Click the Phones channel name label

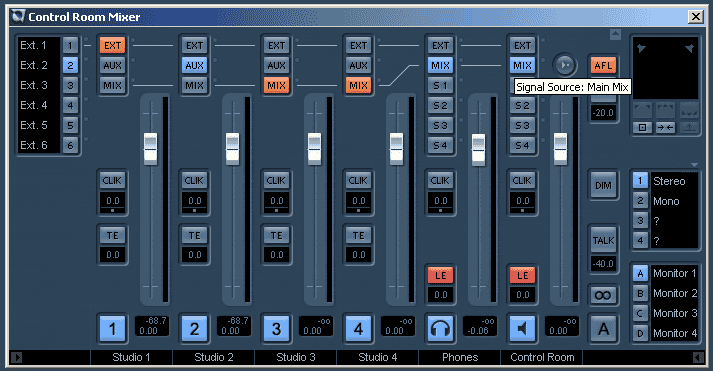[x=460, y=357]
